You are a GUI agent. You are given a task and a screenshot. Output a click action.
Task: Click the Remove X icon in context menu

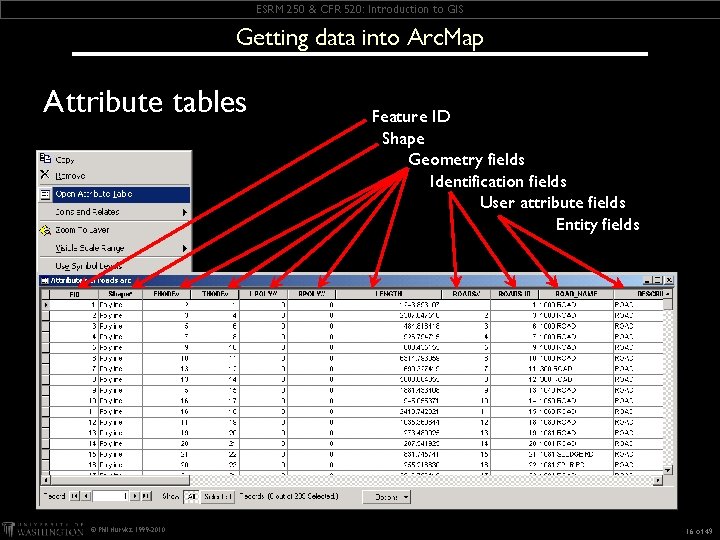click(x=45, y=174)
